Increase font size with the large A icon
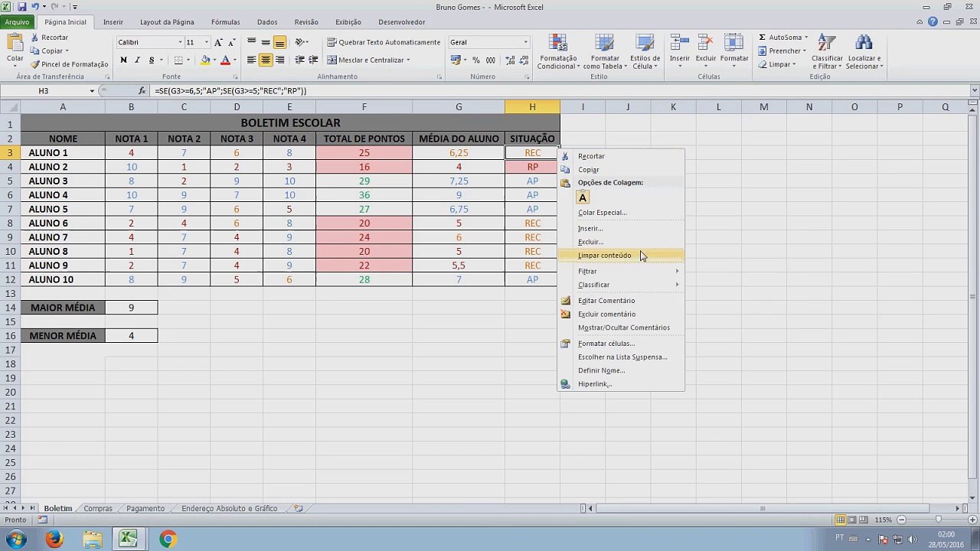 pos(219,42)
